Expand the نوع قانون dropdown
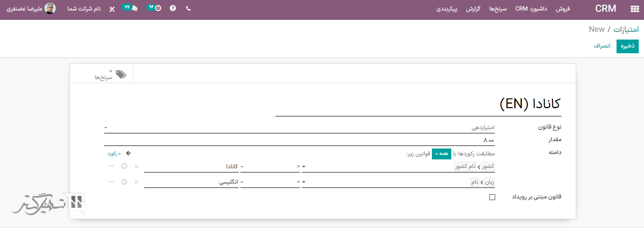644x228 pixels. 299,128
